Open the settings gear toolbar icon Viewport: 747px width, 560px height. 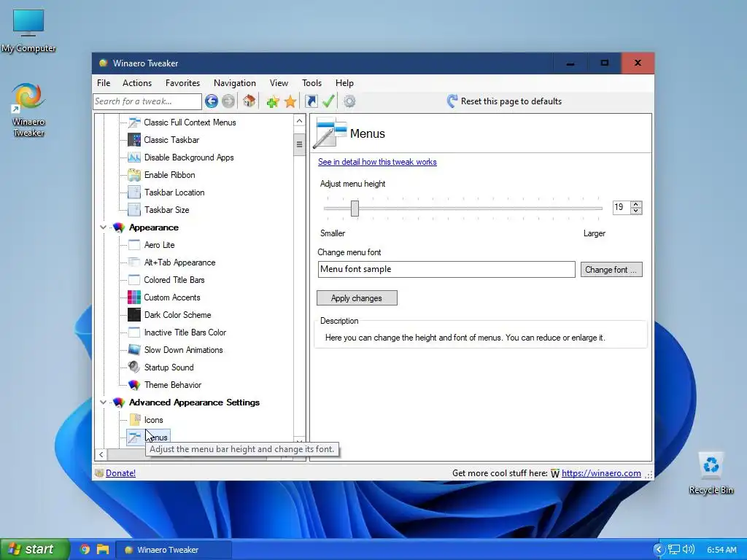(x=349, y=101)
